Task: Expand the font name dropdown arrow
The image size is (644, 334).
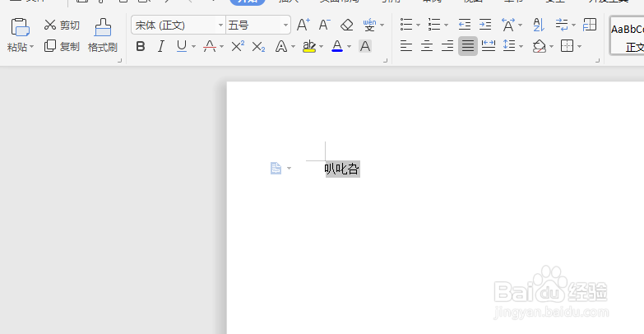Action: [x=220, y=25]
